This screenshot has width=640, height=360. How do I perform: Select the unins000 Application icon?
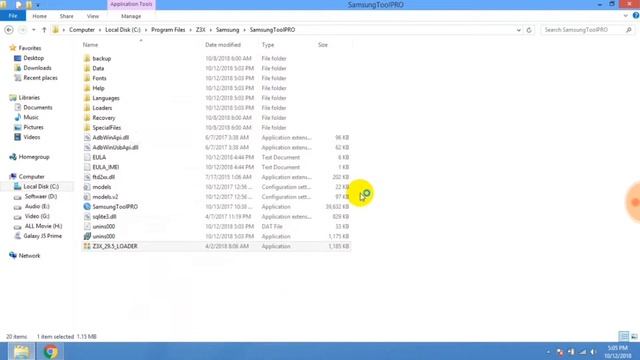click(x=87, y=236)
